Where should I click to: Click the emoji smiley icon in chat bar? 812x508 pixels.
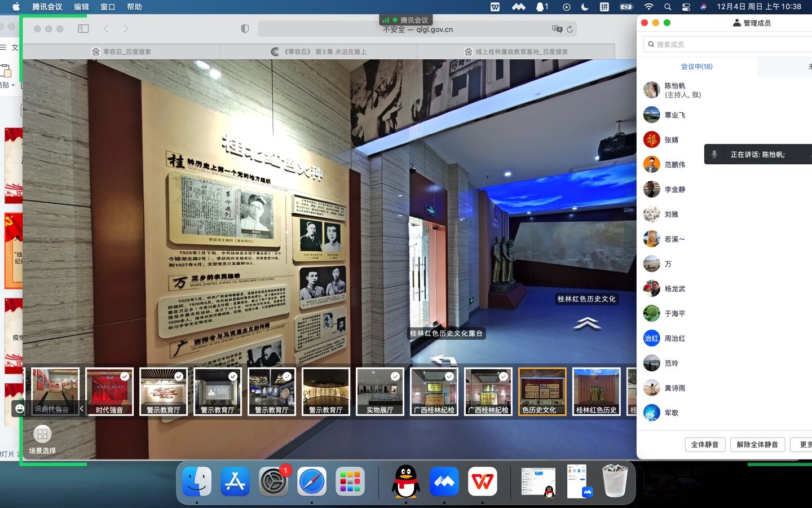(20, 409)
